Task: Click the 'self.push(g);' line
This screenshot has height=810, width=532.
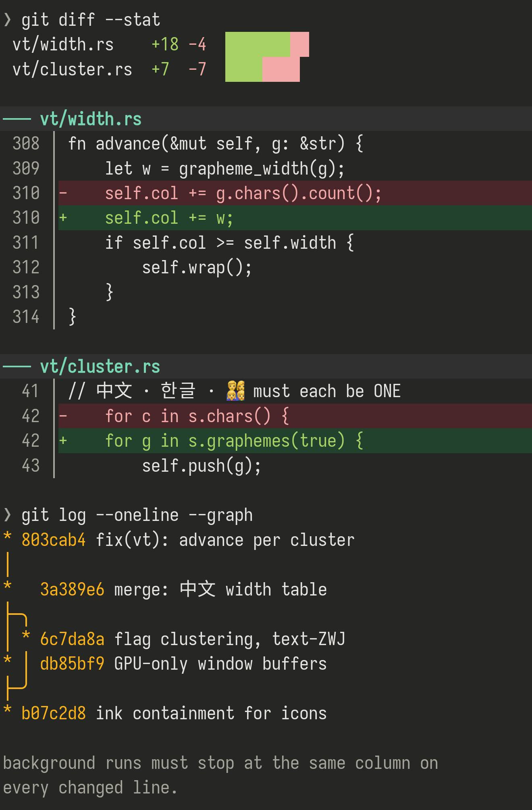Action: [x=202, y=466]
